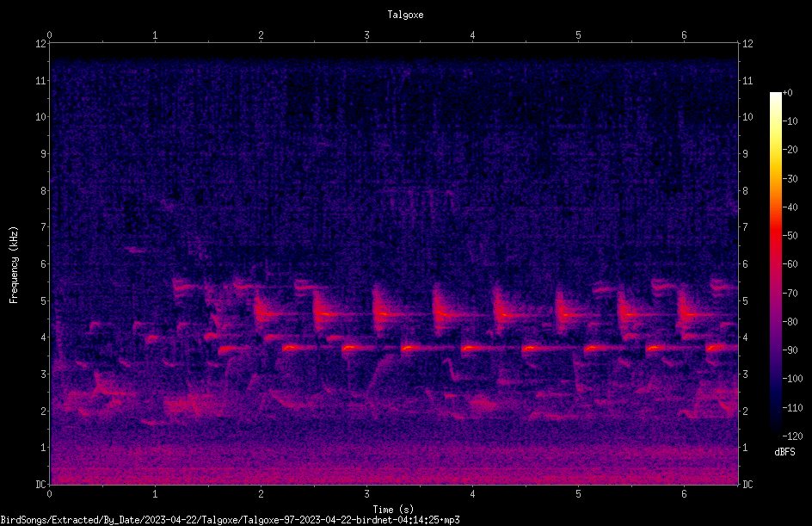The width and height of the screenshot is (812, 526).
Task: Click the 2 second mark on top axis
Action: pos(261,35)
